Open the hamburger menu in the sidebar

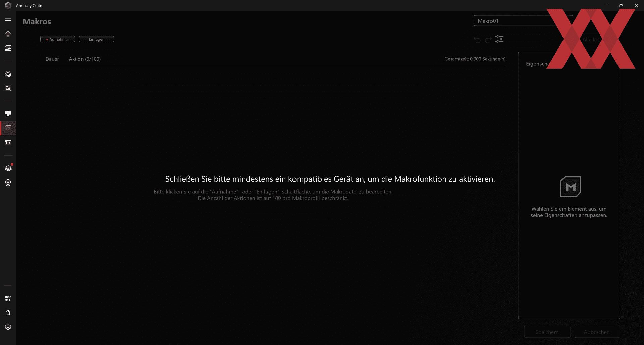8,19
